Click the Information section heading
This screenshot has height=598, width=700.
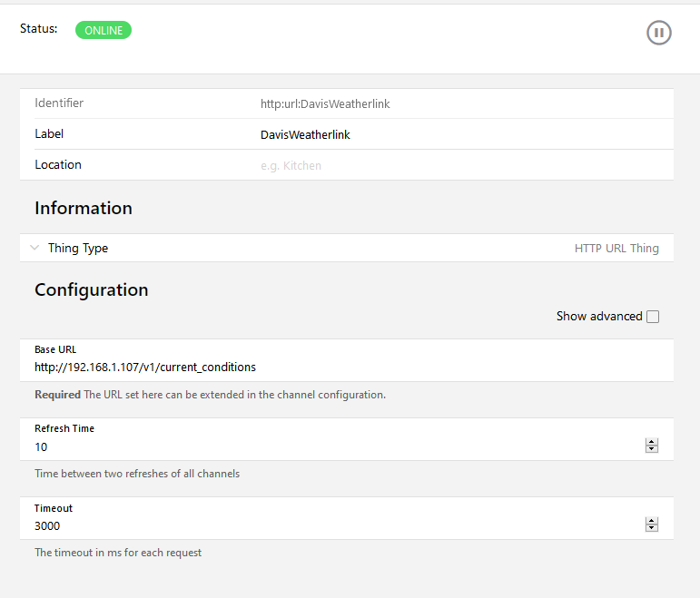click(84, 209)
